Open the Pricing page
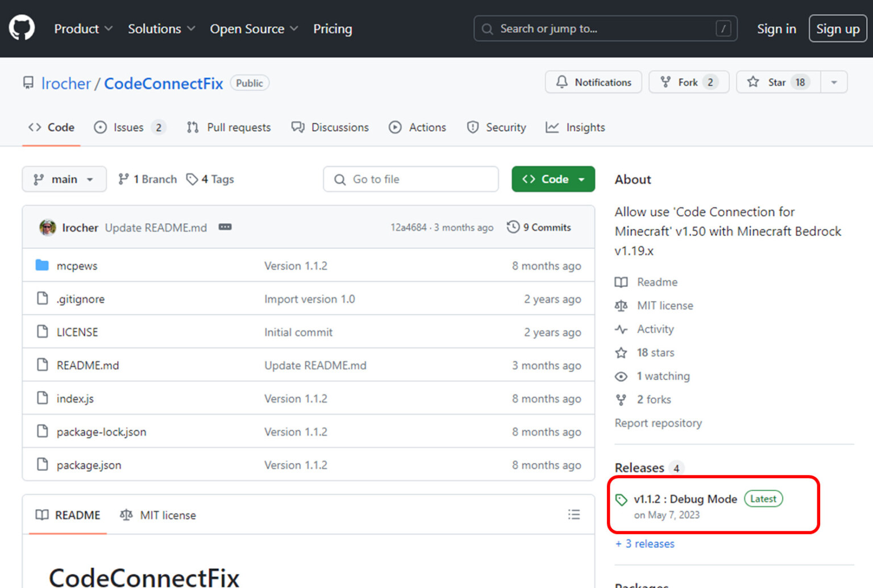This screenshot has width=873, height=588. click(x=332, y=29)
